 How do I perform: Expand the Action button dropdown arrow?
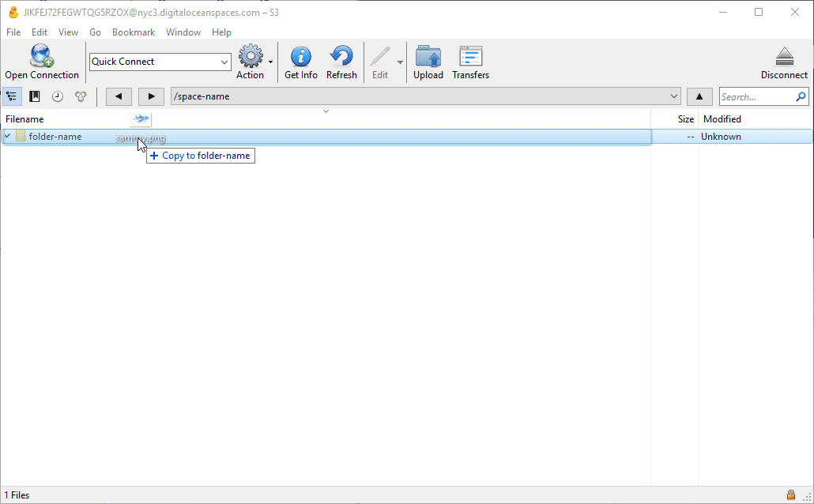[270, 62]
